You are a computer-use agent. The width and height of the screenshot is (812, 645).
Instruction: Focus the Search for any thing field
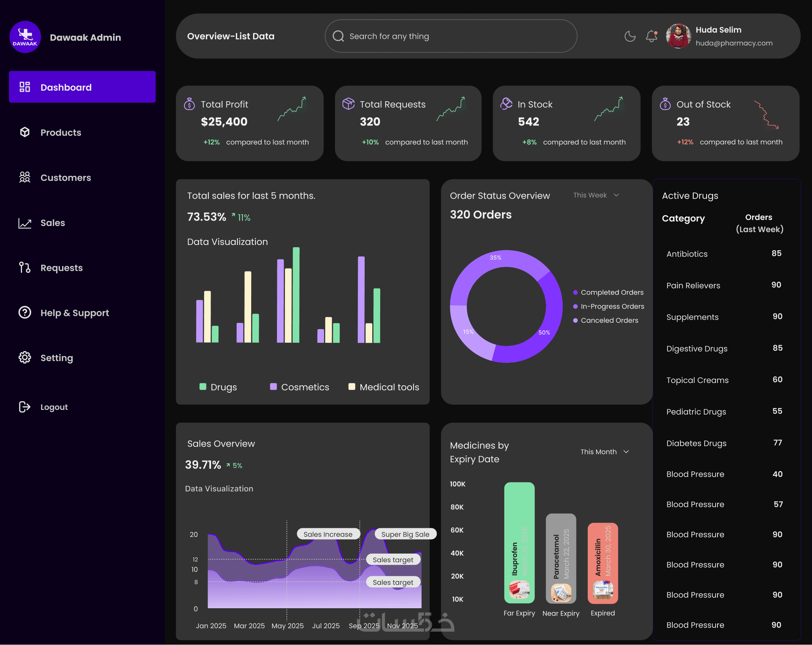coord(455,36)
